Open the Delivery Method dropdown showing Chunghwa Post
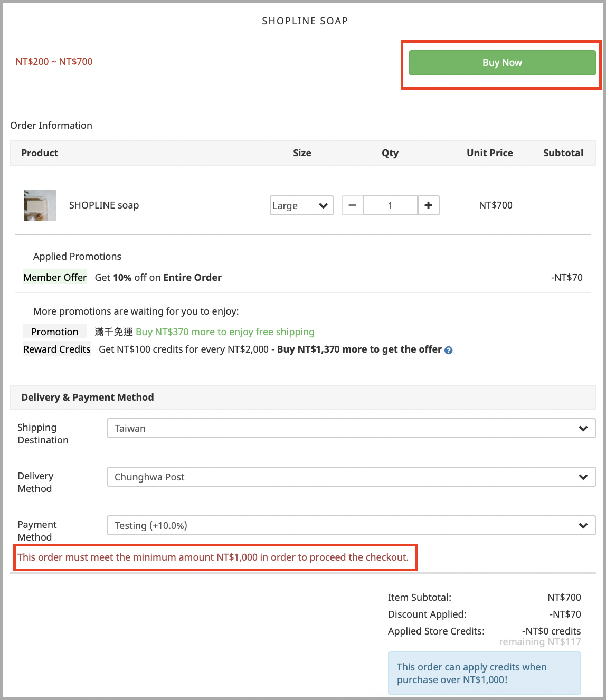This screenshot has height=700, width=606. coord(352,477)
